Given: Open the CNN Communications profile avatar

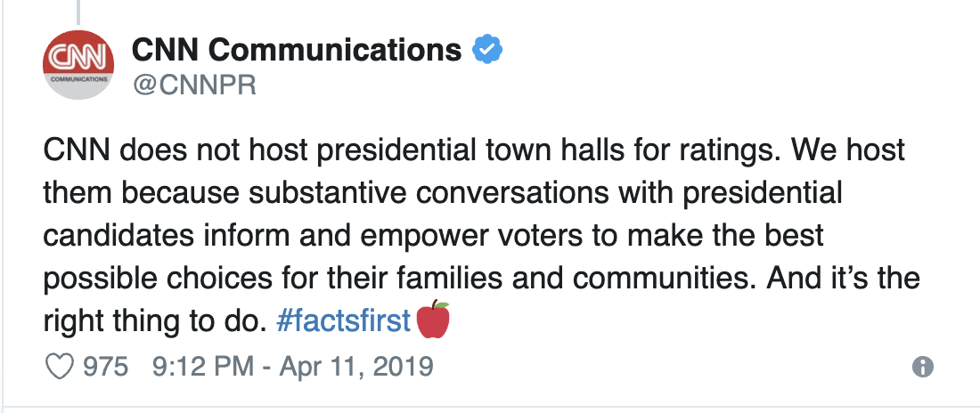Looking at the screenshot, I should click(x=80, y=66).
